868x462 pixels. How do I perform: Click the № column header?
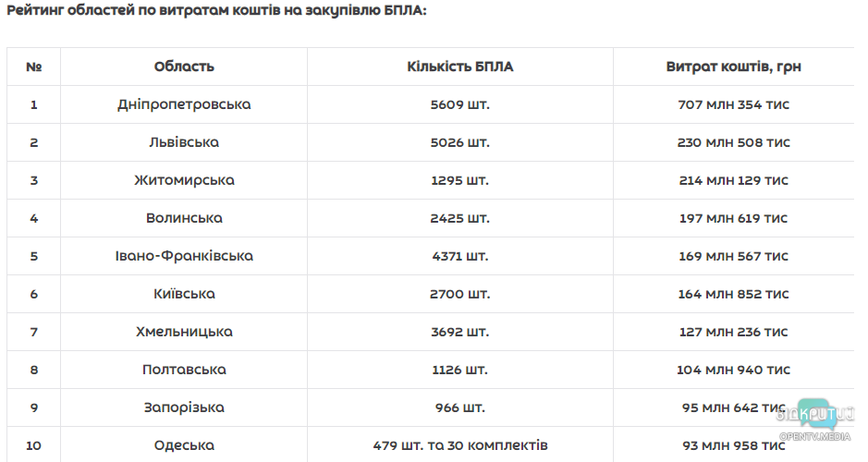click(34, 67)
